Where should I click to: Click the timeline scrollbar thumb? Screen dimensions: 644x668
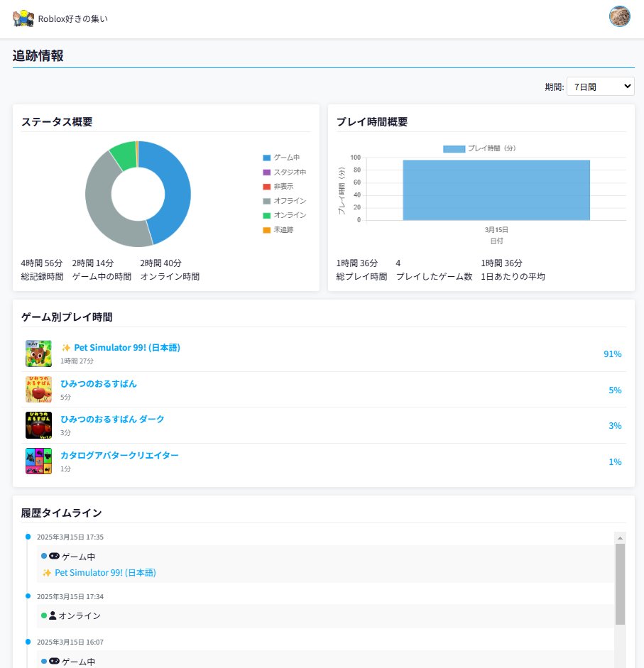[x=620, y=584]
